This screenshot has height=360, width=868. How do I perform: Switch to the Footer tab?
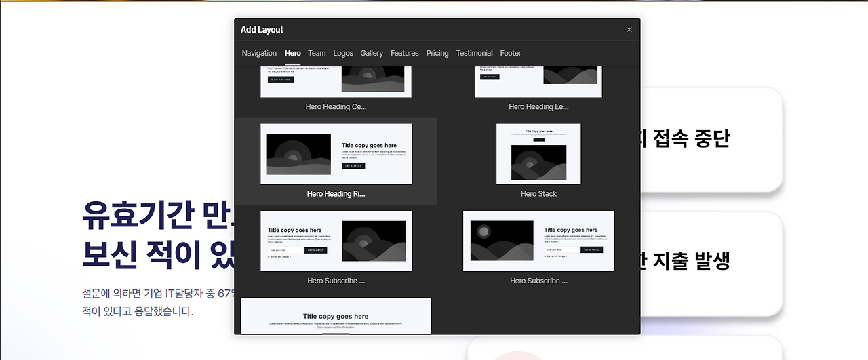511,53
